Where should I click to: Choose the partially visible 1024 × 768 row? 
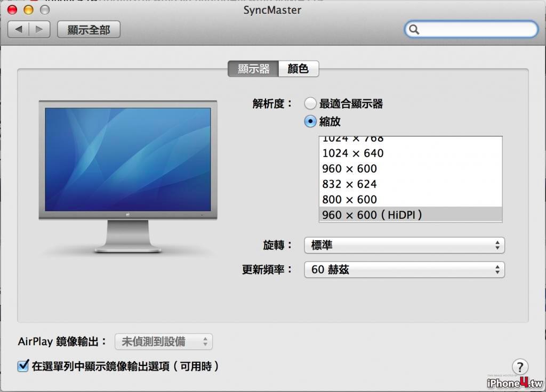(411, 141)
